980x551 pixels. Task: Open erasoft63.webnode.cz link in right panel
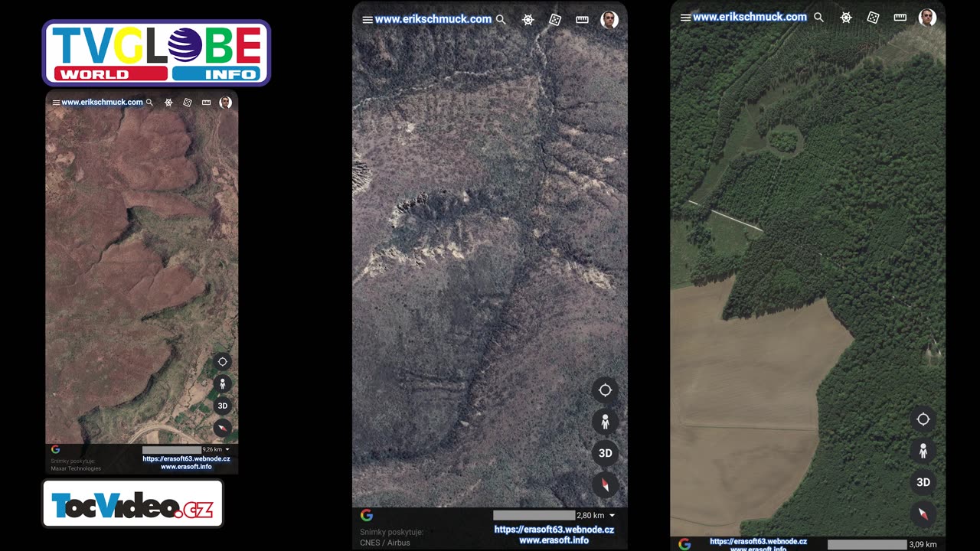point(758,541)
